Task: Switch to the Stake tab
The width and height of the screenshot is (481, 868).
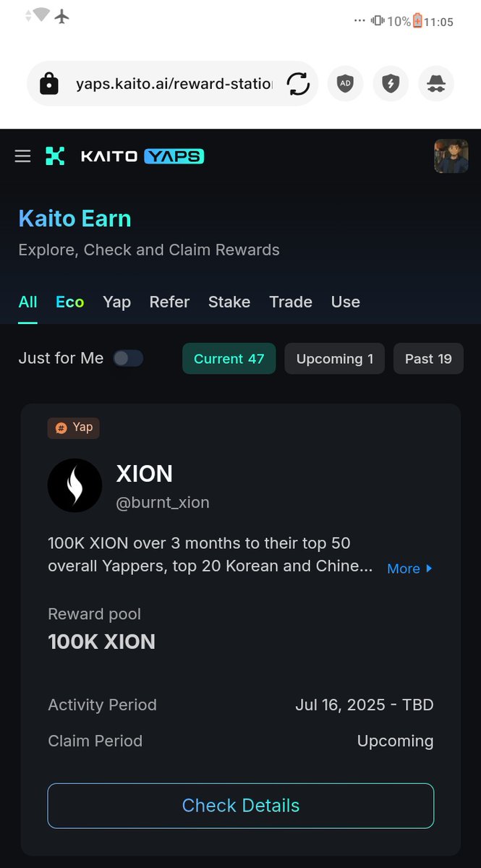Action: [229, 302]
